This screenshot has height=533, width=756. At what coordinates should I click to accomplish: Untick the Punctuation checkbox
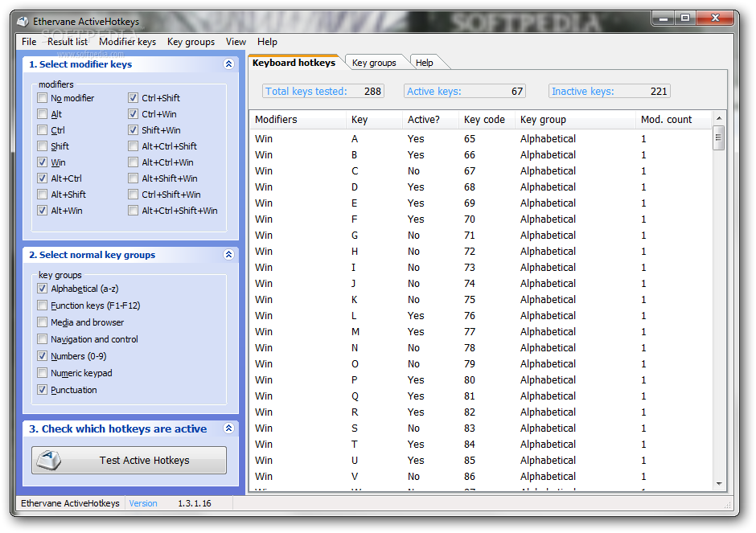[x=43, y=390]
